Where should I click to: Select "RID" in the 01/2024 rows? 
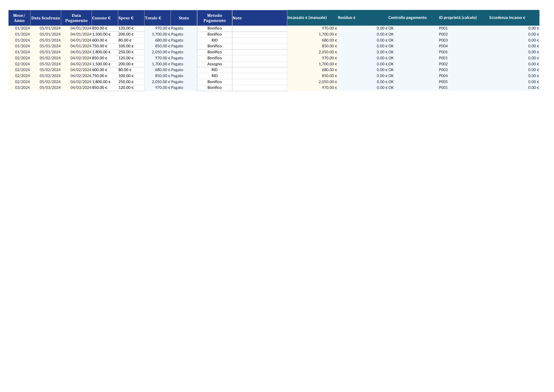click(214, 40)
